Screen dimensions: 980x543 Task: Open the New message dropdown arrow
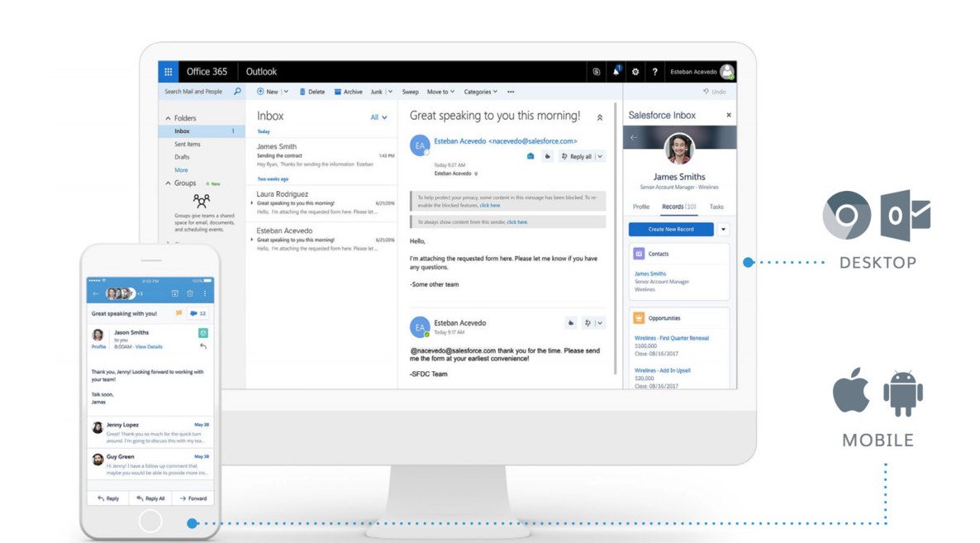[x=286, y=92]
